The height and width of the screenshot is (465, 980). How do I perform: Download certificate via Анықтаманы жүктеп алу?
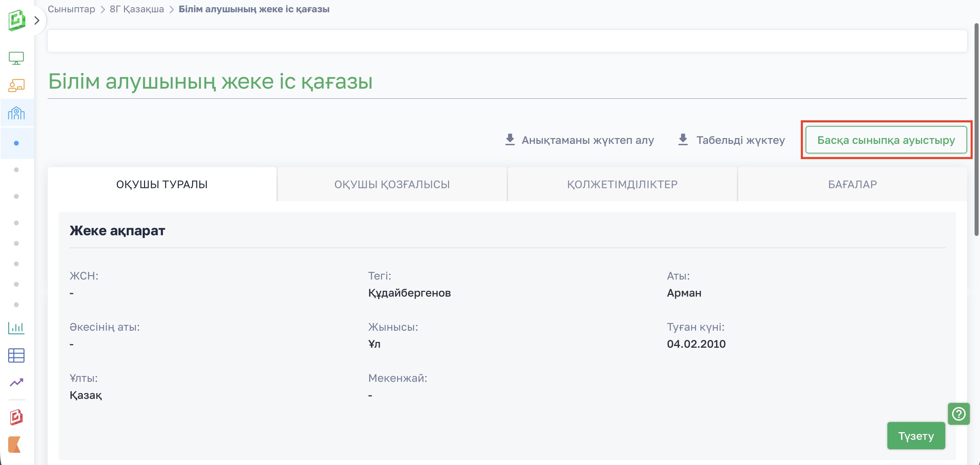click(x=580, y=140)
